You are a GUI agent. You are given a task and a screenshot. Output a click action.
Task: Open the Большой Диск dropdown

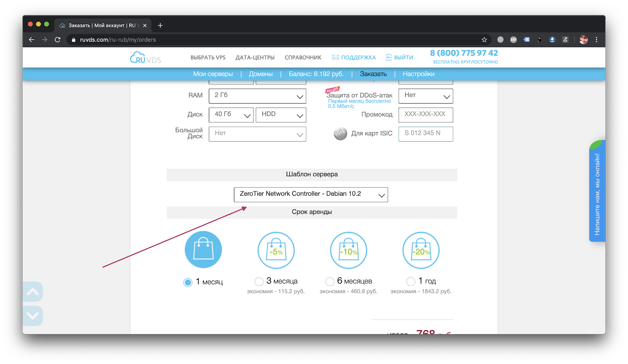[x=257, y=134]
